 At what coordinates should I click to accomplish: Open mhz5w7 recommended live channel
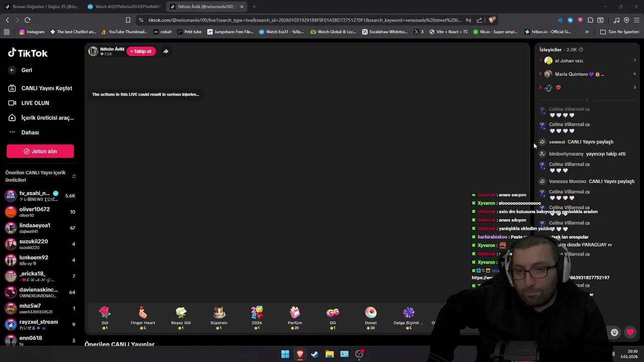click(40, 308)
